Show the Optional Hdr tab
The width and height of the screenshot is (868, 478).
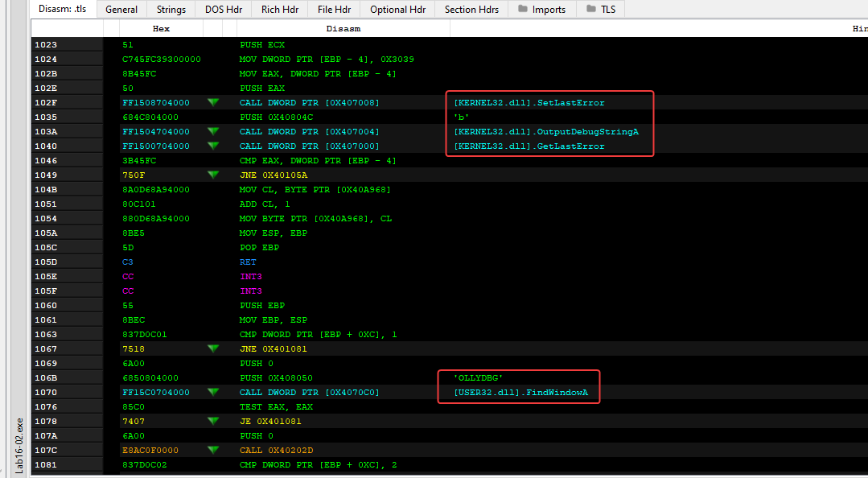[x=397, y=10]
